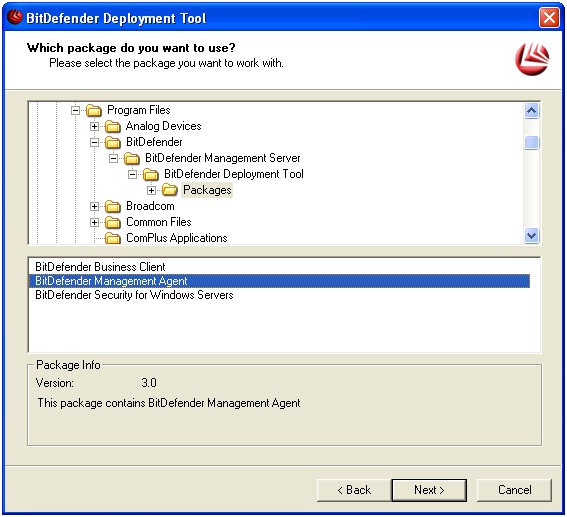Click the Packages folder icon
Viewport: 567px width, 517px height.
pos(170,189)
